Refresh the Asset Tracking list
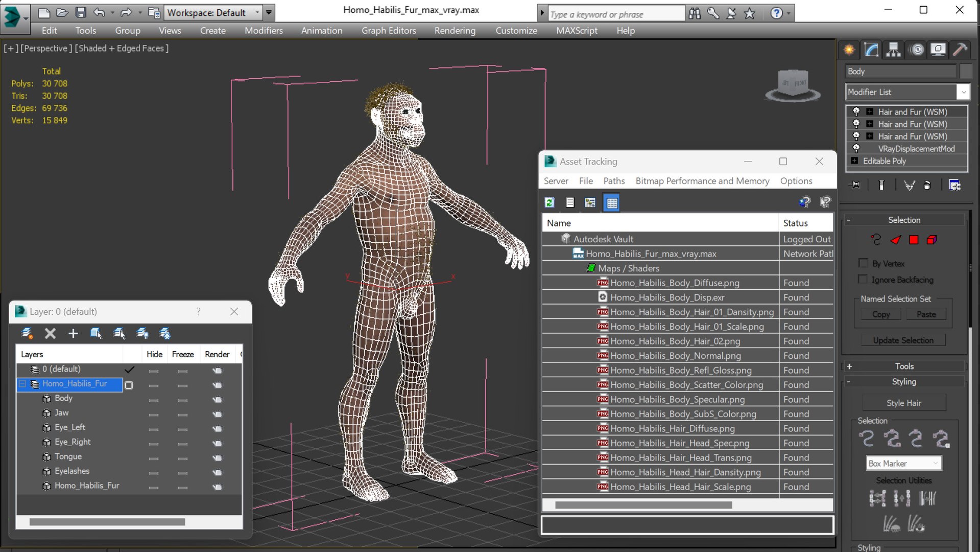Viewport: 980px width, 552px height. coord(549,202)
